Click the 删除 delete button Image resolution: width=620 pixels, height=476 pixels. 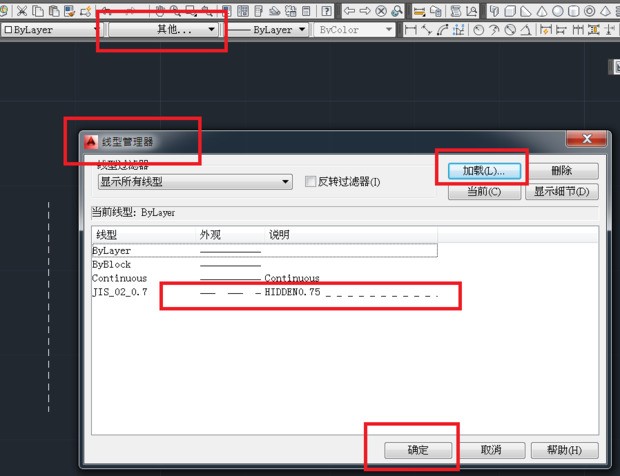coord(561,171)
